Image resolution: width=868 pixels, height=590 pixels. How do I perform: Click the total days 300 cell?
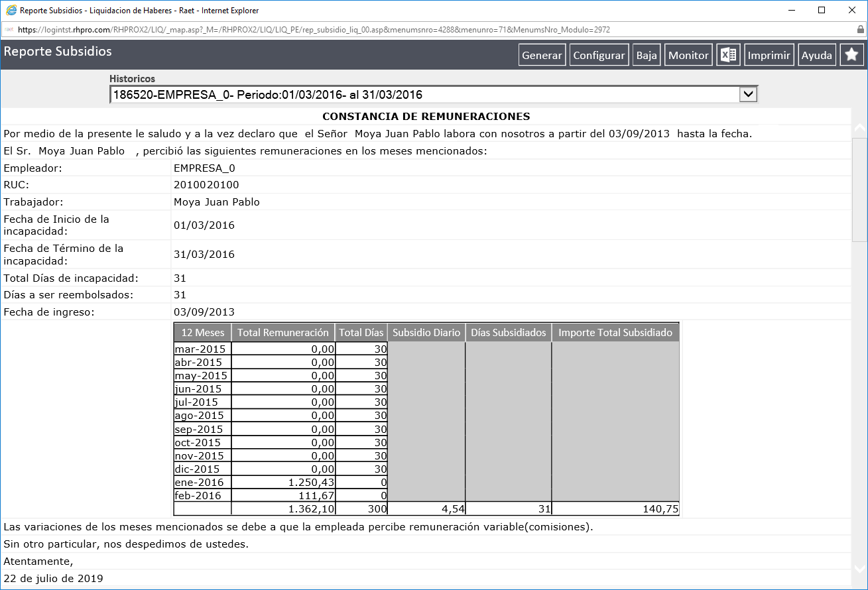pos(361,509)
